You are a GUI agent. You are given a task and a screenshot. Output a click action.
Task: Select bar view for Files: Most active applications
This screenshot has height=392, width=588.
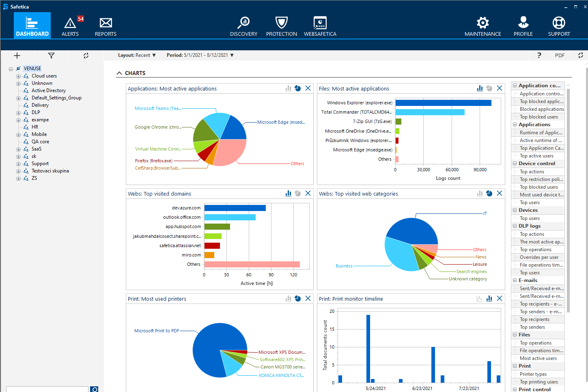pyautogui.click(x=480, y=88)
